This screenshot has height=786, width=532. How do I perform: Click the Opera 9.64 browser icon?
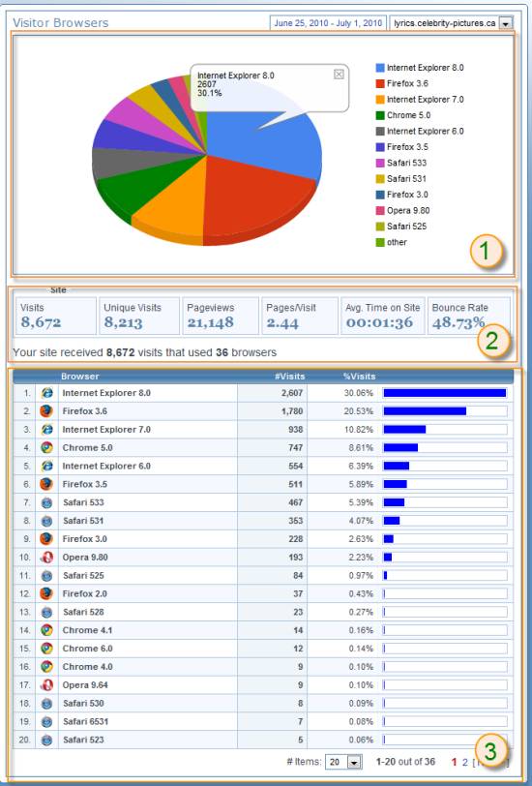[x=46, y=684]
